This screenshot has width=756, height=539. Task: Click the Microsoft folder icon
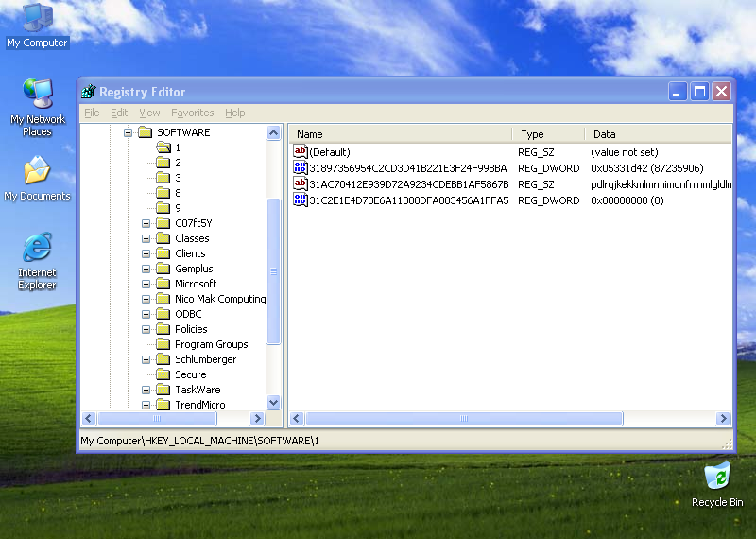click(163, 284)
